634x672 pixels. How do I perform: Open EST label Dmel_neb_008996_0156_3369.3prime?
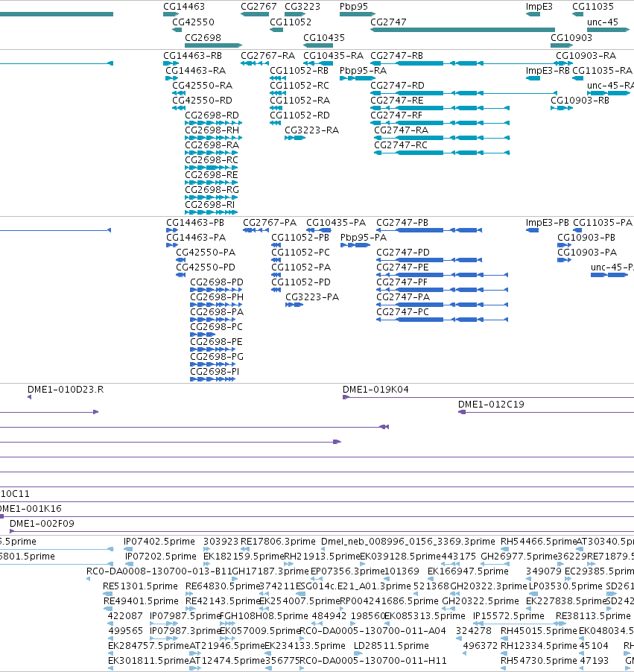[x=408, y=542]
